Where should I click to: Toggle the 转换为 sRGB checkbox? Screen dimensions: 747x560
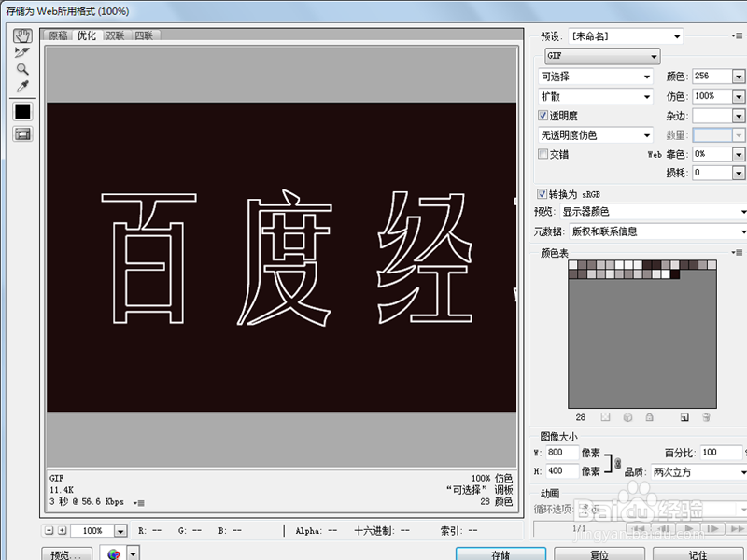[x=542, y=194]
